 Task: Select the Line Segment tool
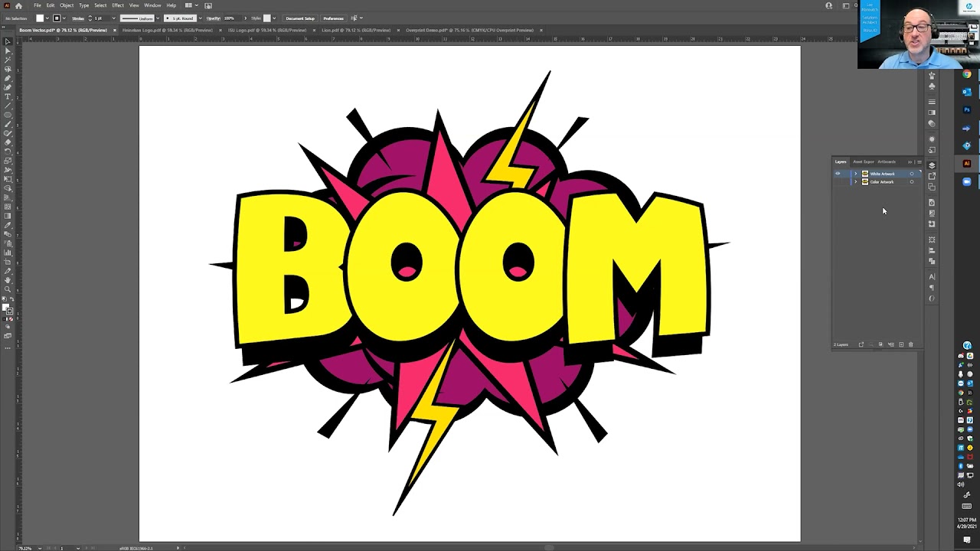click(8, 106)
